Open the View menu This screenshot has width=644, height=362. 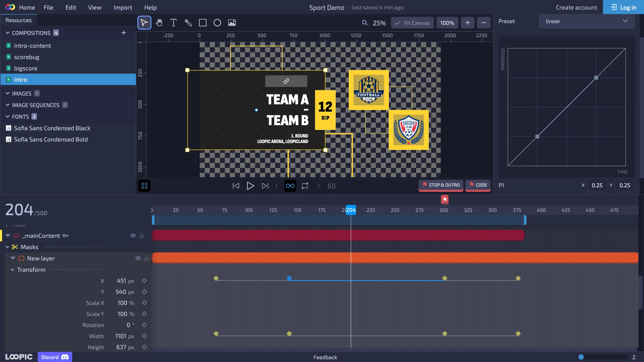[x=95, y=7]
